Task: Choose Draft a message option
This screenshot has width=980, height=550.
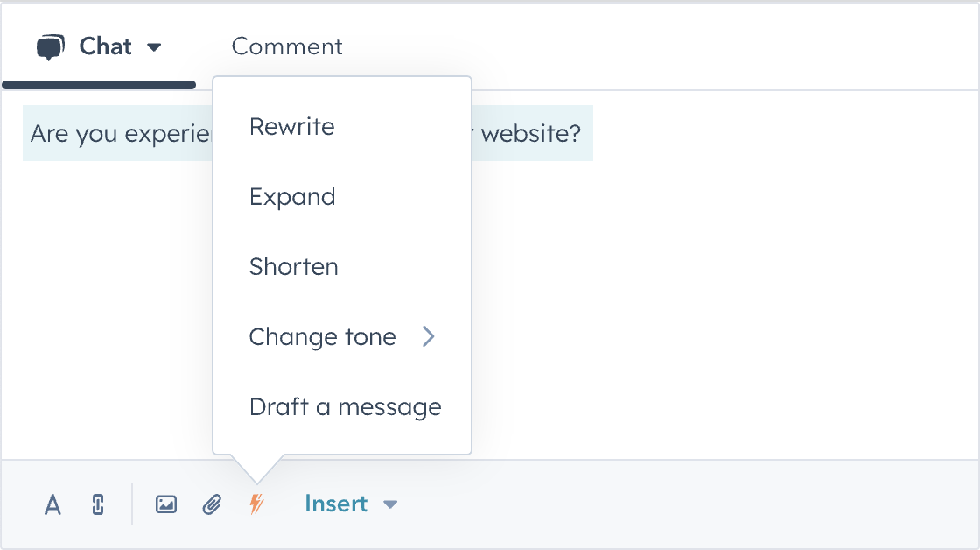Action: pos(345,406)
